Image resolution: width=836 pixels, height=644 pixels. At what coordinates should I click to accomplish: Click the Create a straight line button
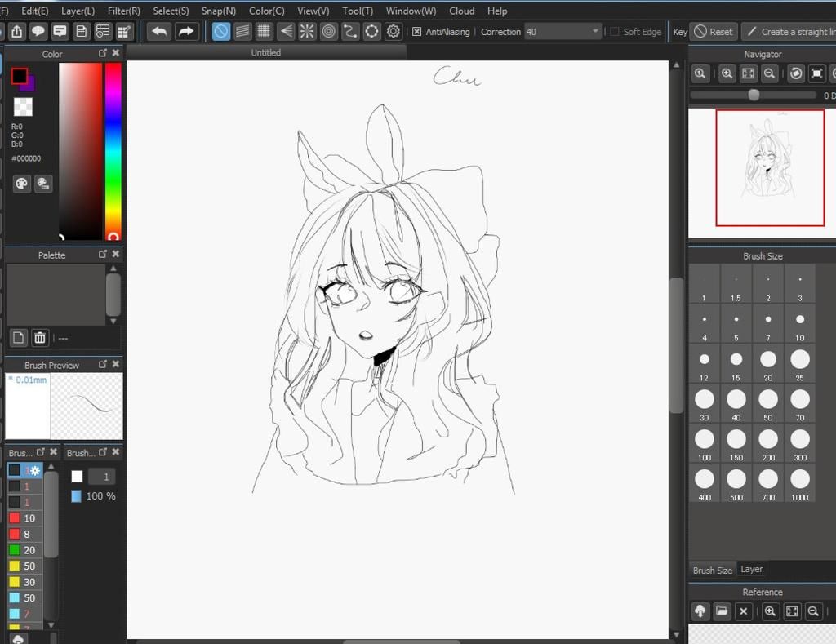(x=789, y=32)
